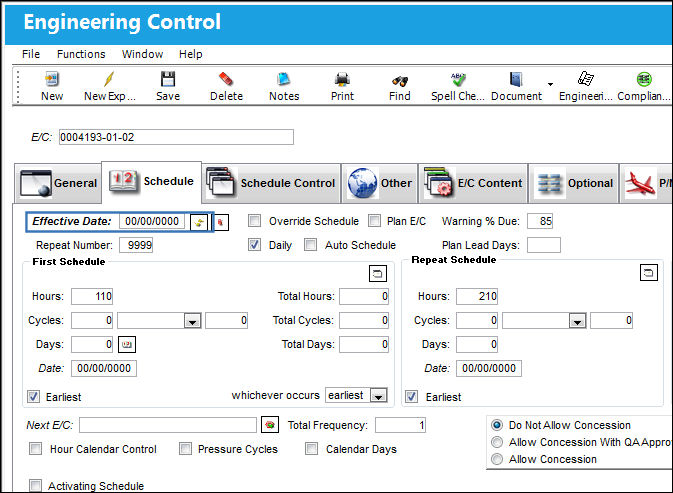The image size is (673, 493).
Task: Enable the Pressure Cycles checkbox
Action: (185, 449)
